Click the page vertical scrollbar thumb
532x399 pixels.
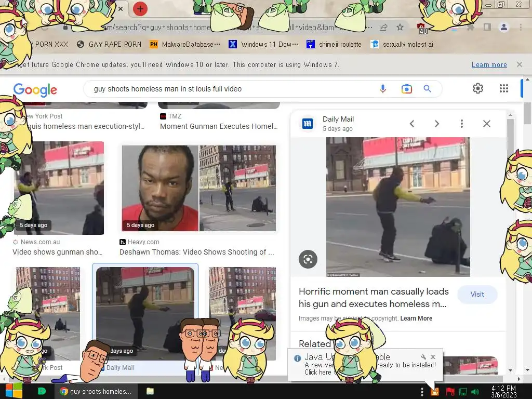coord(527,113)
